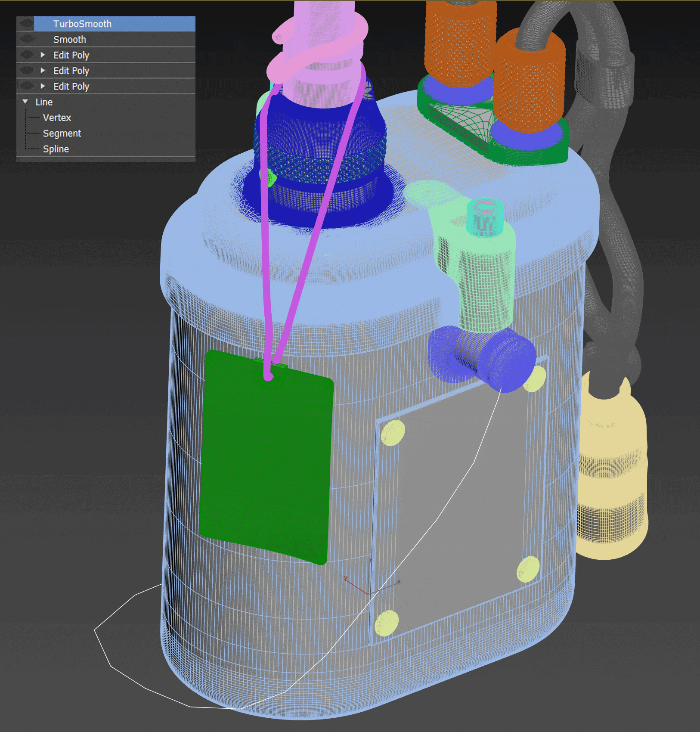Expand the middle Edit Poly modifier
The height and width of the screenshot is (732, 700).
click(x=43, y=70)
